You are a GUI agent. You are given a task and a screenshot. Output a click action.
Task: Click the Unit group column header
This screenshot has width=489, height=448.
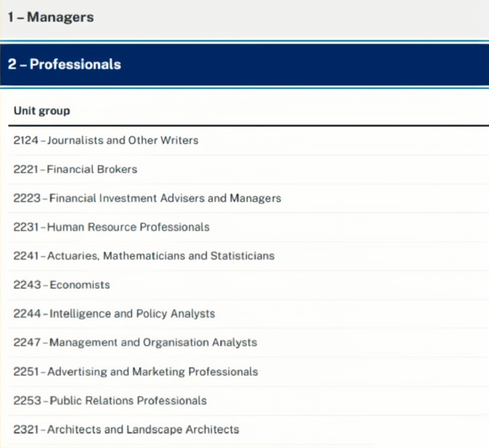point(42,111)
